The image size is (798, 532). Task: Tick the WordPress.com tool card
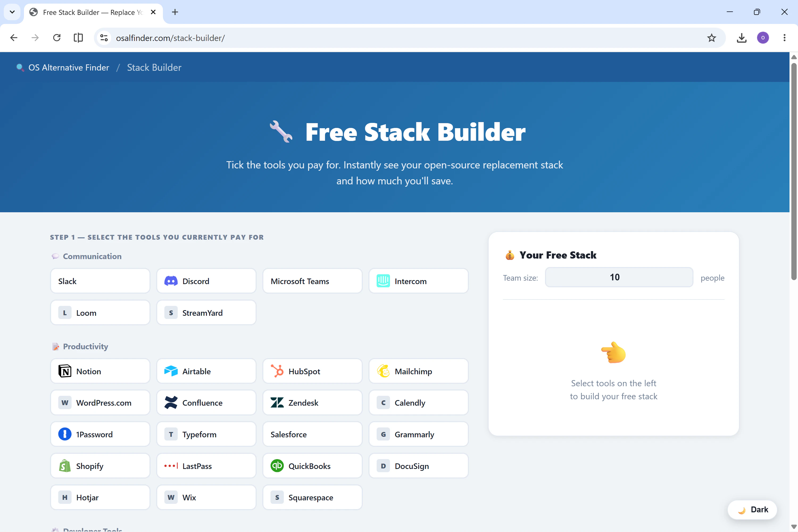(x=100, y=402)
